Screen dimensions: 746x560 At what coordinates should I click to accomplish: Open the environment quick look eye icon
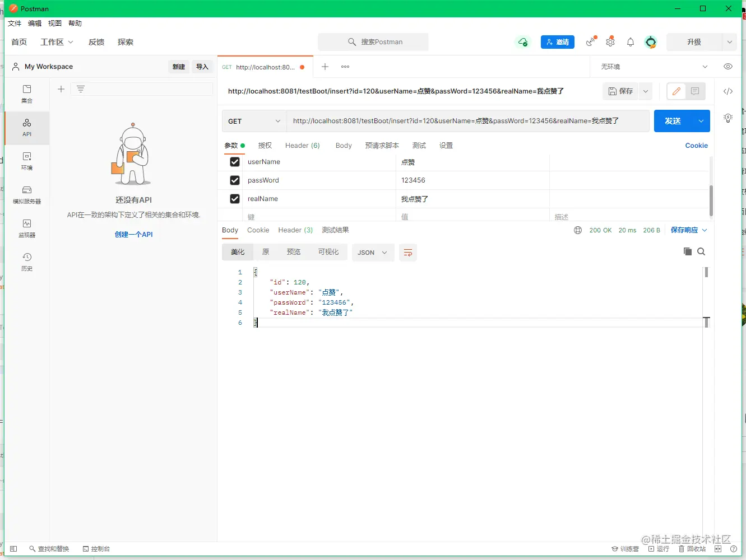pyautogui.click(x=728, y=67)
